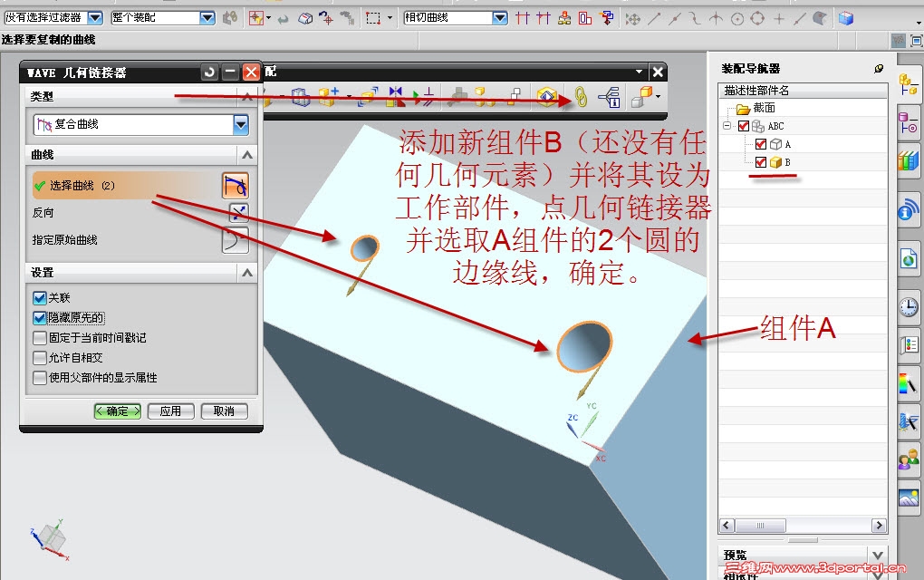Image resolution: width=924 pixels, height=580 pixels.
Task: Click the Specify Original Curve icon
Action: pos(236,240)
